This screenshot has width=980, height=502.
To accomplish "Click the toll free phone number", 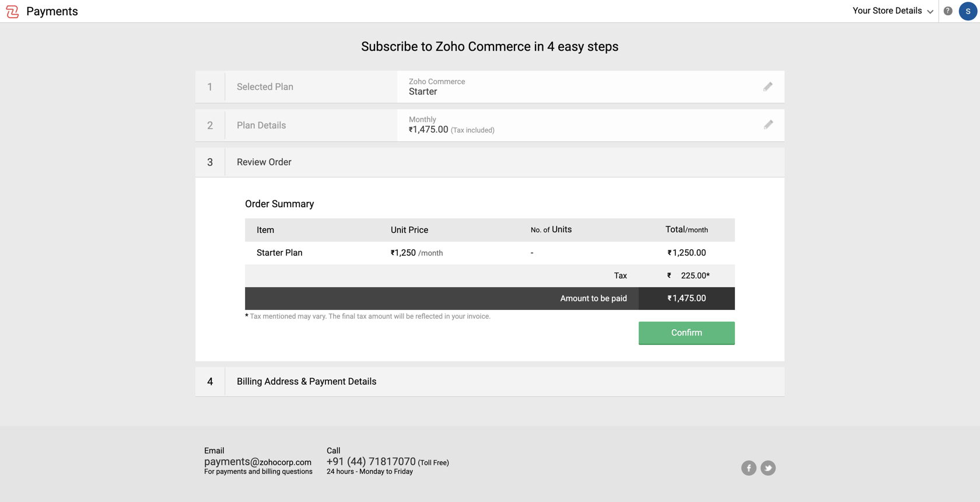I will click(x=371, y=462).
